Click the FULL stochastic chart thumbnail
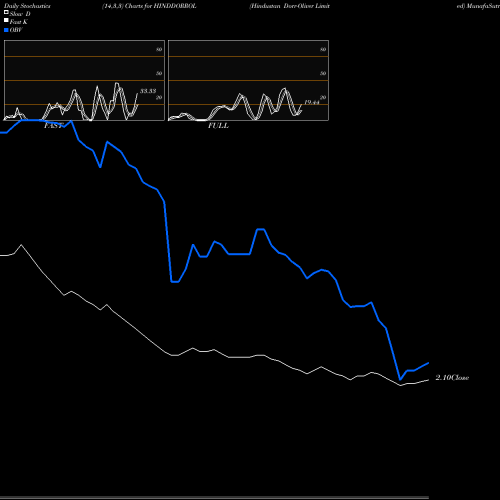Image resolution: width=500 pixels, height=500 pixels. click(x=248, y=80)
